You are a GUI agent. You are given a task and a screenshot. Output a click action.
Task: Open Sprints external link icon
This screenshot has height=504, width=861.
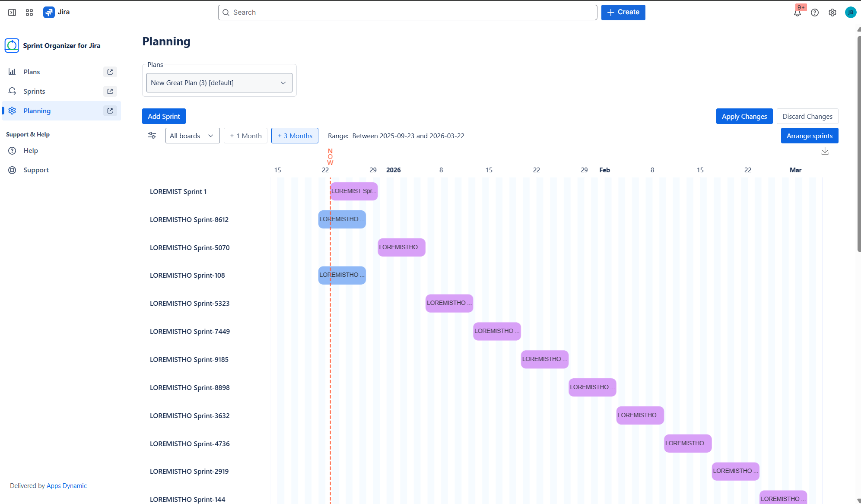[x=110, y=92]
